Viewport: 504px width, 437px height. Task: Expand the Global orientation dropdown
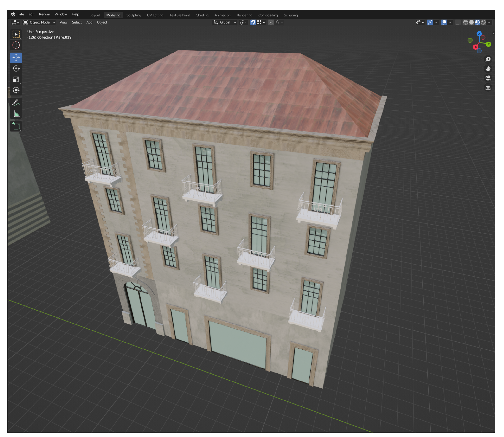click(x=225, y=22)
